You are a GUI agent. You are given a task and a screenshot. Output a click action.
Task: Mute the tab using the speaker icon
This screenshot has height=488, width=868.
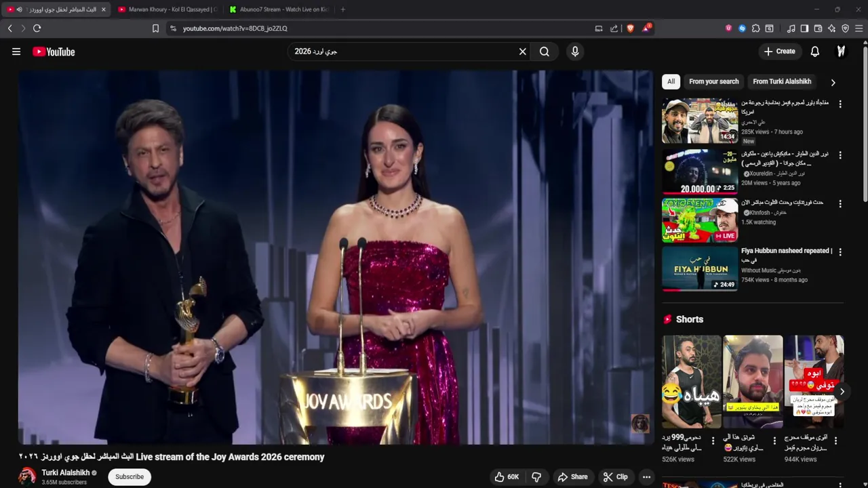pos(19,9)
